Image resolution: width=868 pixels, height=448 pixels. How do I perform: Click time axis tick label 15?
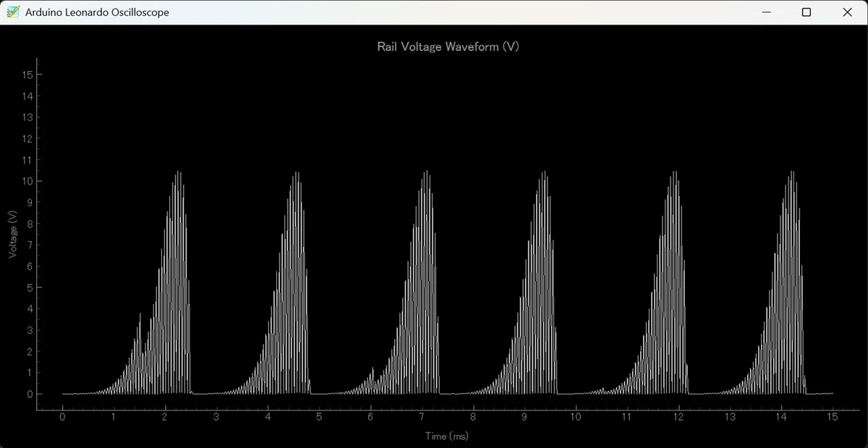(833, 417)
